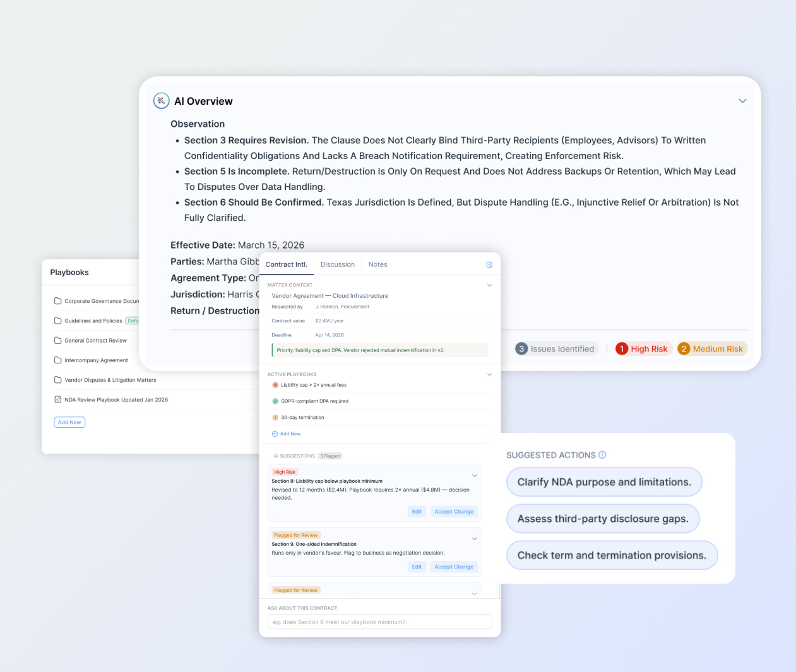Open the Discussion tab

(x=338, y=264)
